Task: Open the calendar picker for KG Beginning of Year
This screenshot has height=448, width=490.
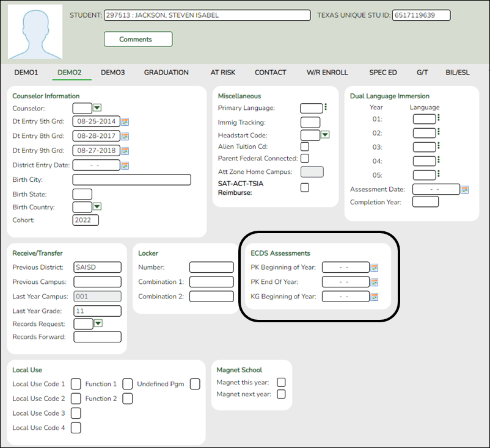Action: [373, 297]
